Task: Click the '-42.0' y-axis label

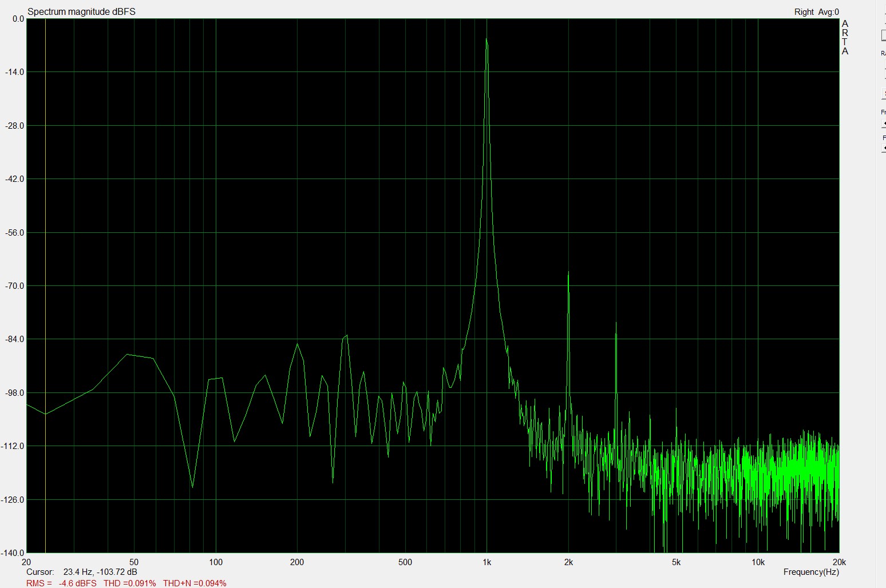Action: (15, 179)
